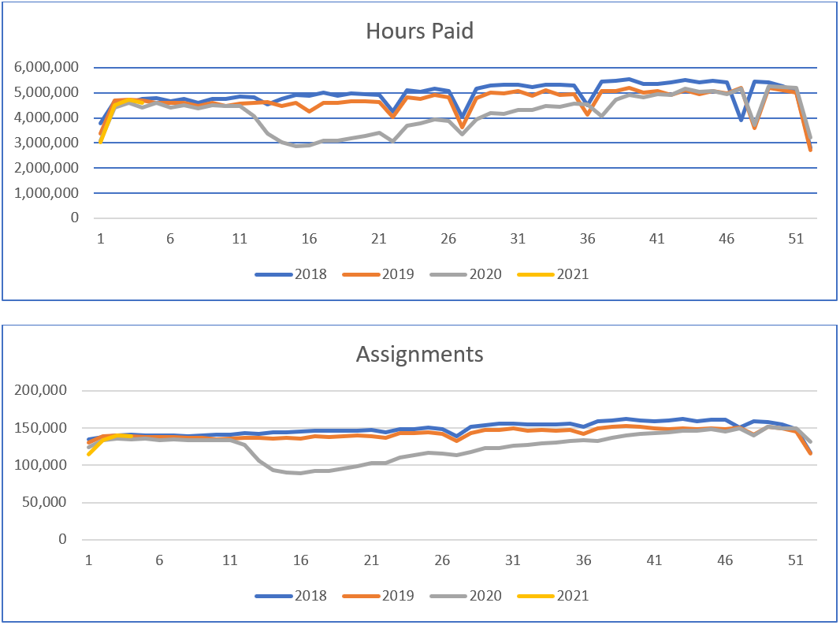Click the 200,000 axis label in Assignments

50,391
